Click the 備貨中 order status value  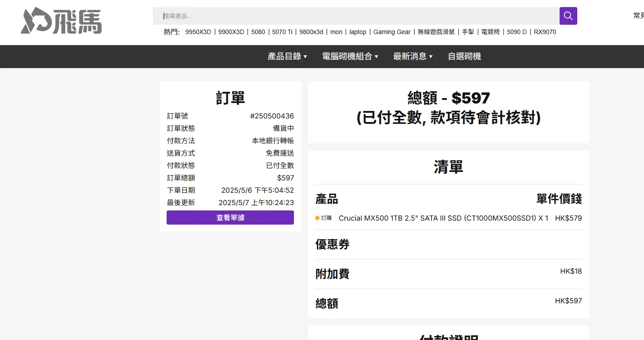(x=283, y=128)
